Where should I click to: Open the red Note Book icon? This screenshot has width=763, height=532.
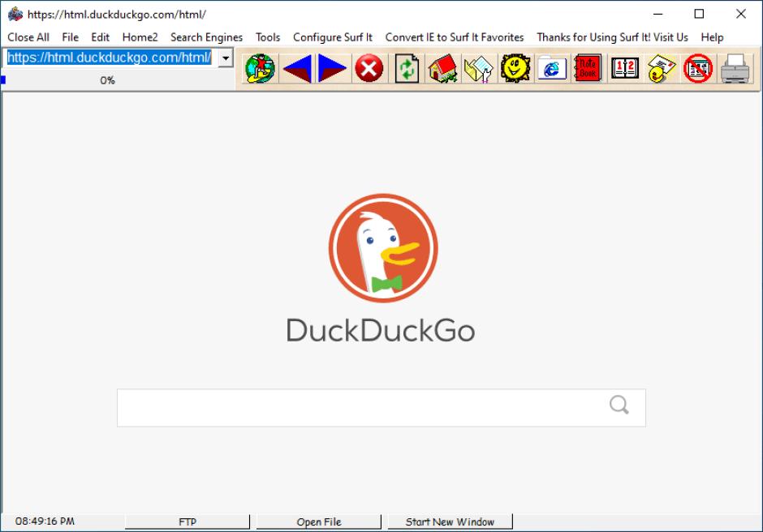coord(588,69)
